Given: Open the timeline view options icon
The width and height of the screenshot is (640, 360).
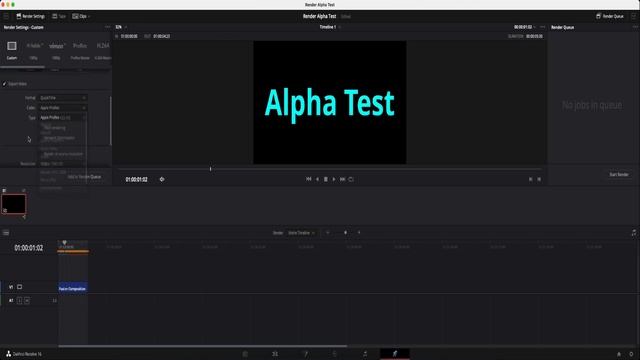Looking at the screenshot, I should pyautogui.click(x=6, y=233).
